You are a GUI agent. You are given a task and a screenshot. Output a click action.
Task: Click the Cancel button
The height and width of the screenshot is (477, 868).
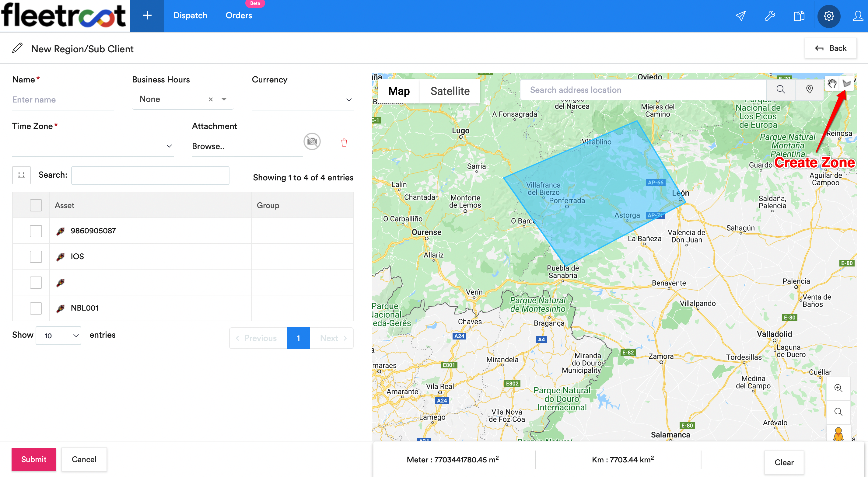point(84,459)
